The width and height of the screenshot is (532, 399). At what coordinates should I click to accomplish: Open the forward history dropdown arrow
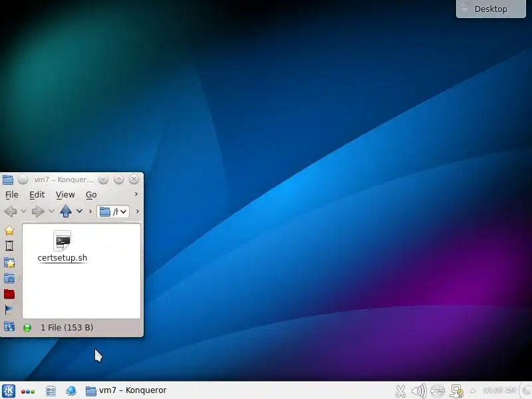51,211
